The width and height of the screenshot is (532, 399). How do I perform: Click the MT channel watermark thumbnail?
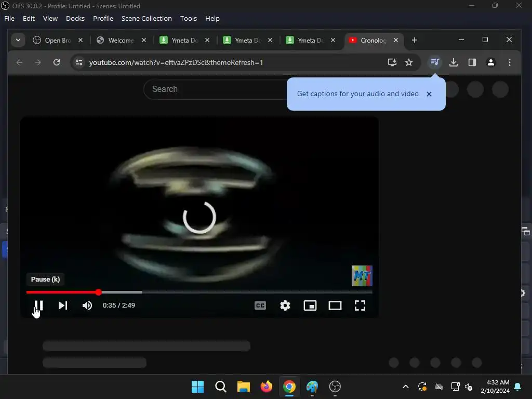coord(362,276)
